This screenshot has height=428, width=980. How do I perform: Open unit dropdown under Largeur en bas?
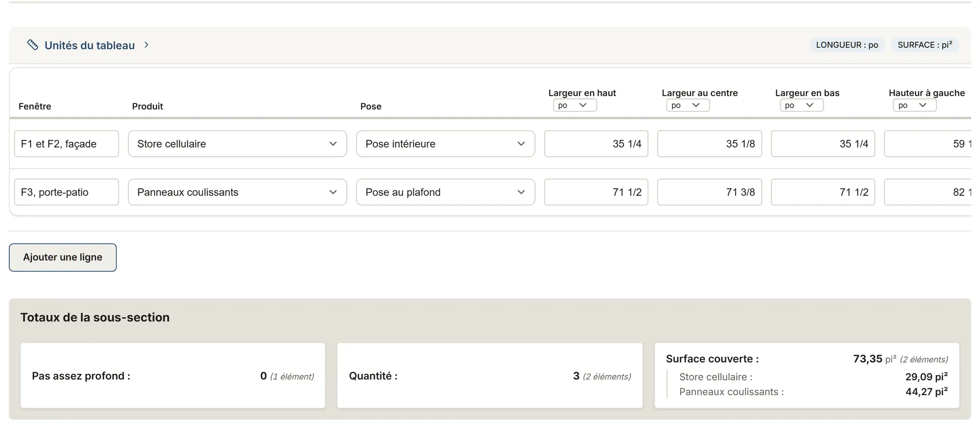pos(802,105)
